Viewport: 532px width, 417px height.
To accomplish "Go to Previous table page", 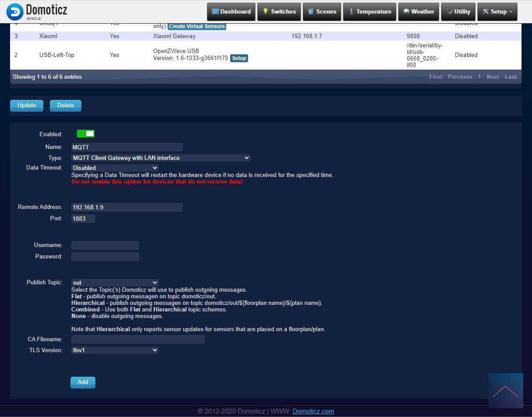I will (x=460, y=77).
